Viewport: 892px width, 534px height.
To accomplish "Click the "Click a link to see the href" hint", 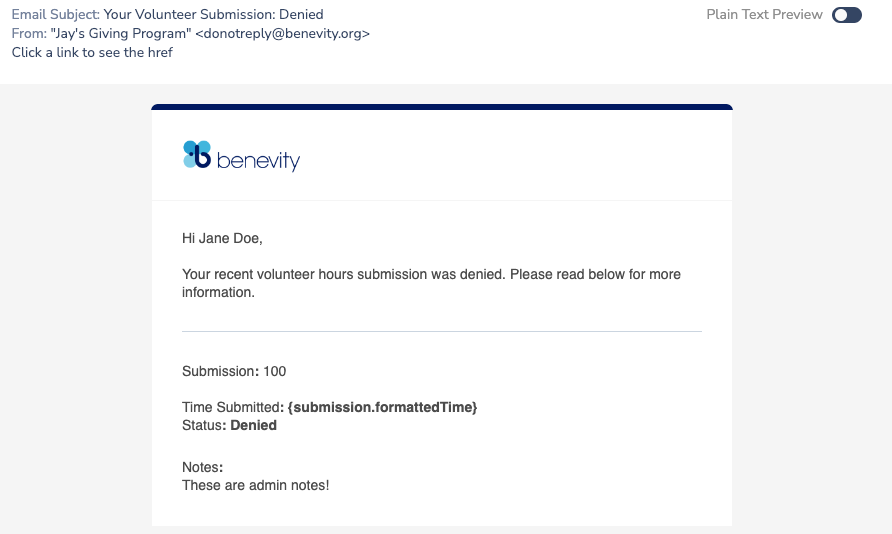I will (x=92, y=52).
